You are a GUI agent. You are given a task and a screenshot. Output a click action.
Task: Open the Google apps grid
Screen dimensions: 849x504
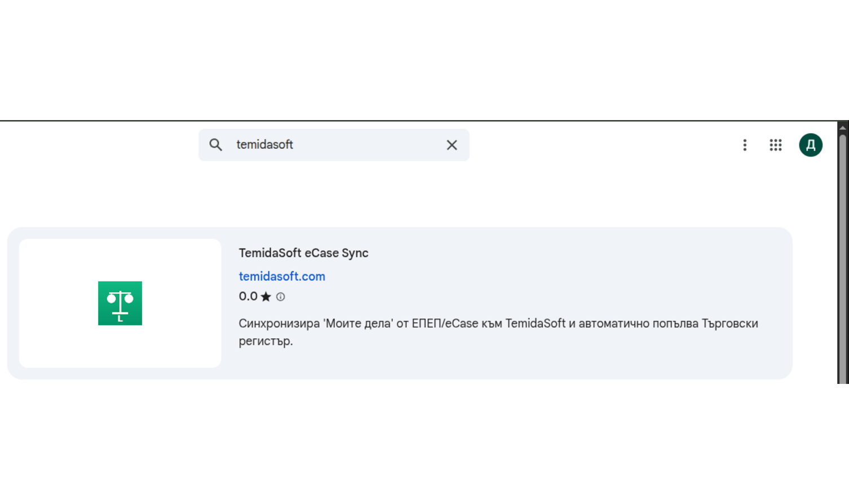(x=776, y=145)
